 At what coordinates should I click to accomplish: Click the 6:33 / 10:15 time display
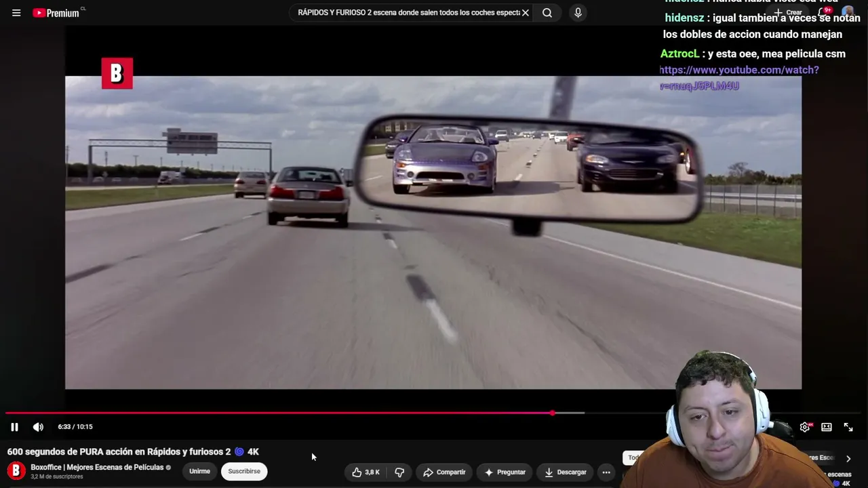tap(75, 427)
